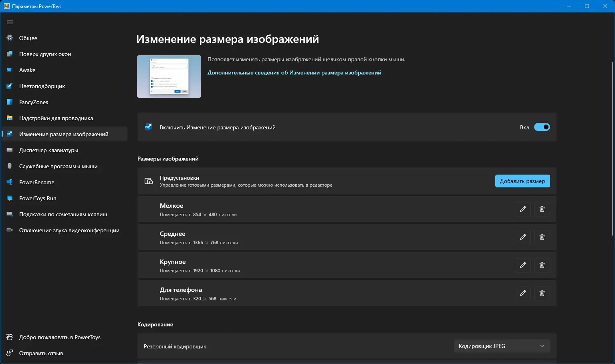Viewport: 615px width, 364px height.
Task: Open Надстройки для проводника page
Action: [56, 118]
